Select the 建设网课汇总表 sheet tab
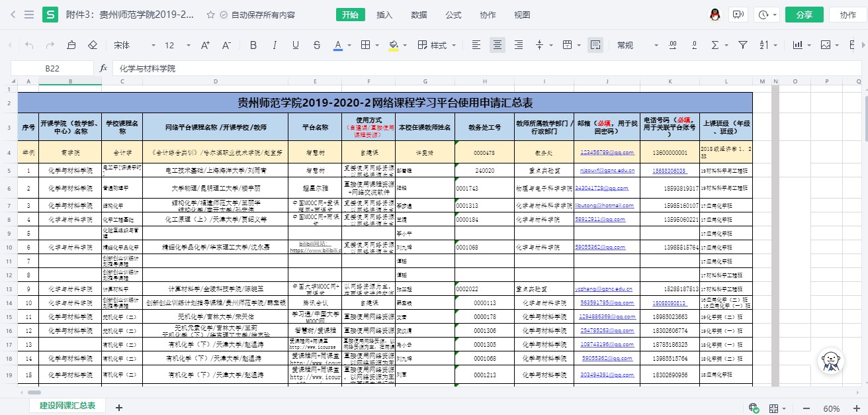Viewport: 868px width, 415px height. 67,406
